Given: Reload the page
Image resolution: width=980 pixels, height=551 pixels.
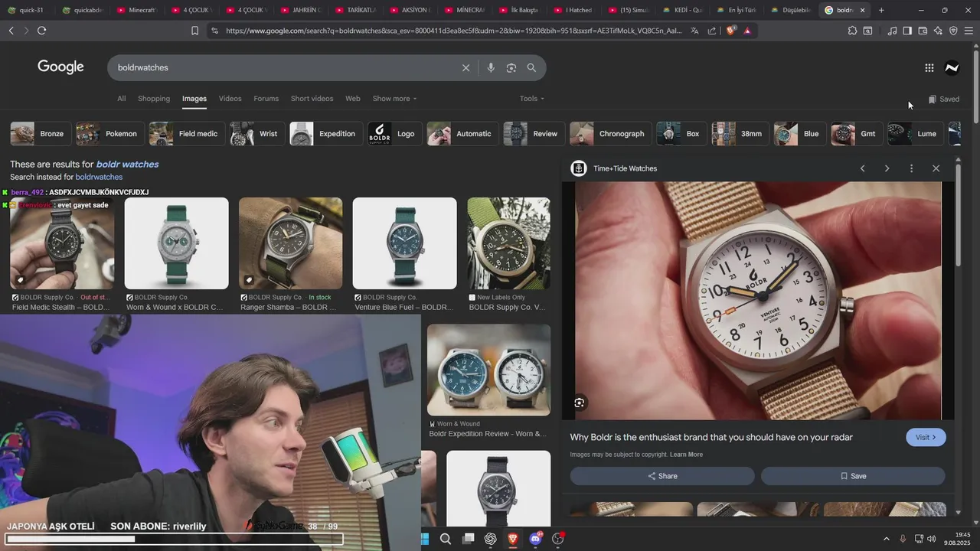Looking at the screenshot, I should click(41, 31).
